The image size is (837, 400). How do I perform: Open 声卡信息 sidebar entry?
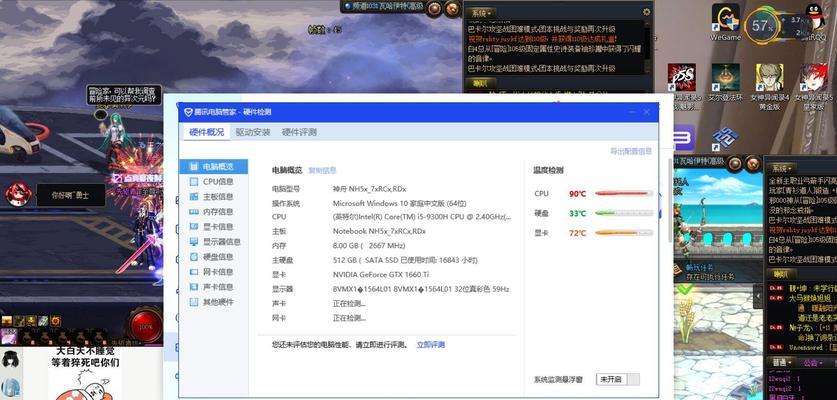214,287
